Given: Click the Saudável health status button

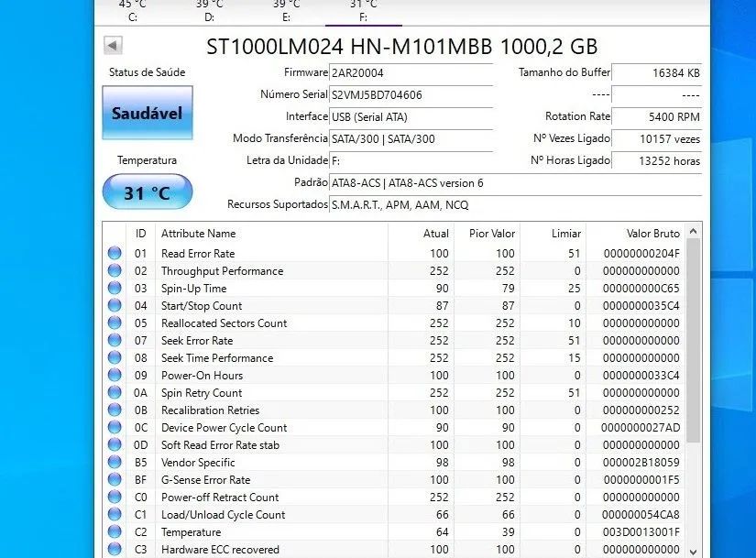Looking at the screenshot, I should pyautogui.click(x=148, y=113).
